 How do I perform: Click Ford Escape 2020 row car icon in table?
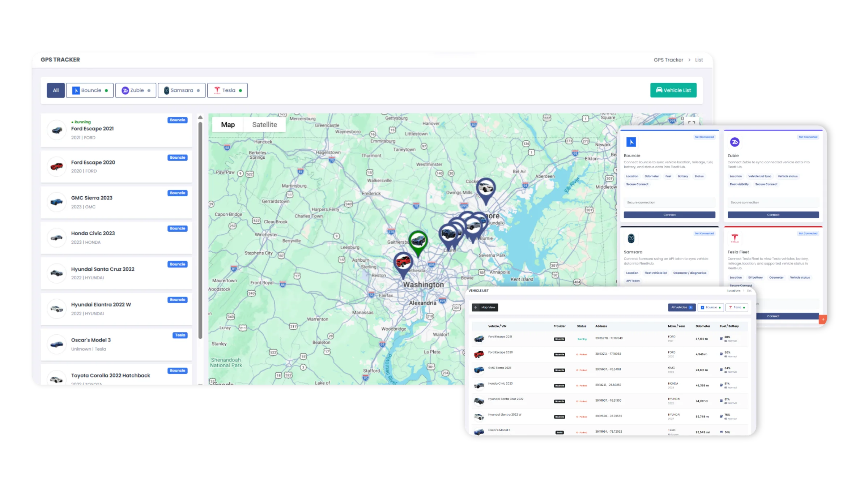coord(479,355)
